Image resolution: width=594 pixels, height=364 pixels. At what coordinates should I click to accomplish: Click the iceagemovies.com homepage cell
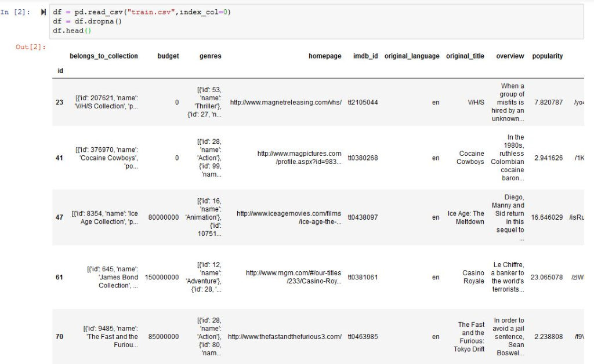289,217
